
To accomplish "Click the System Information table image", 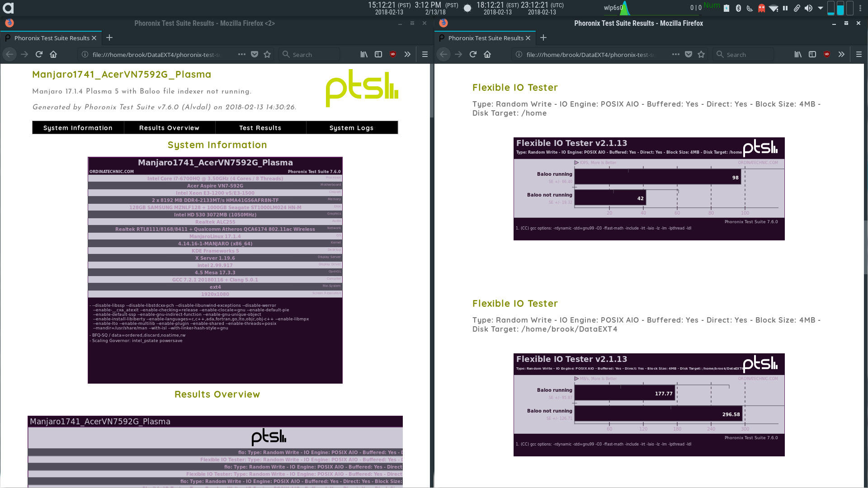I will click(215, 270).
